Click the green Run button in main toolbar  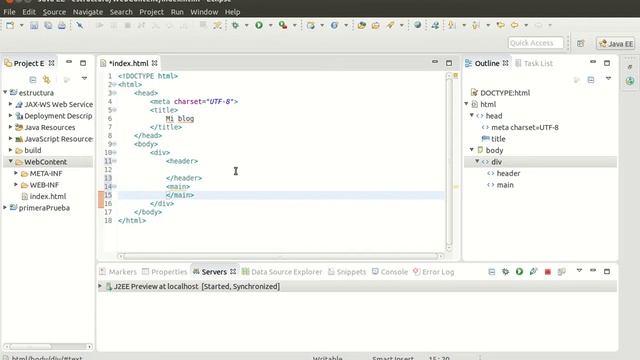(259, 25)
